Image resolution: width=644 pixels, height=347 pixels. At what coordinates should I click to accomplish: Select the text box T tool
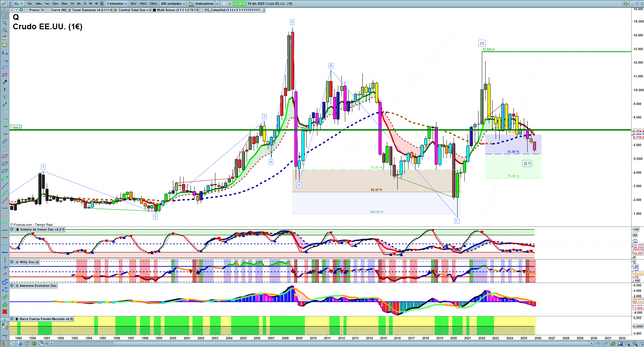pyautogui.click(x=5, y=90)
